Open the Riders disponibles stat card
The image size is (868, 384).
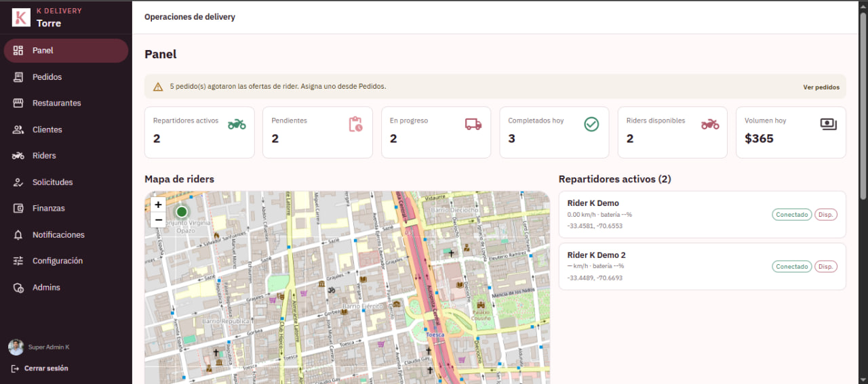click(x=673, y=132)
